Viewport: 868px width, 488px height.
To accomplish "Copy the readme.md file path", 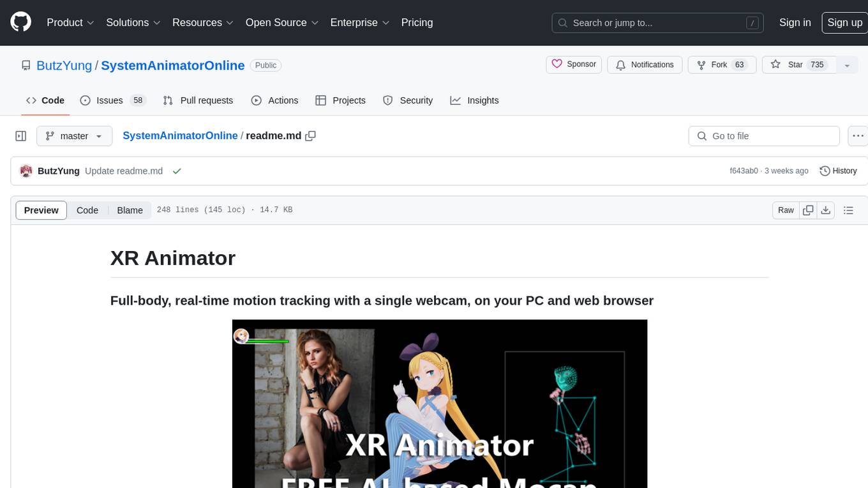I will [x=311, y=136].
